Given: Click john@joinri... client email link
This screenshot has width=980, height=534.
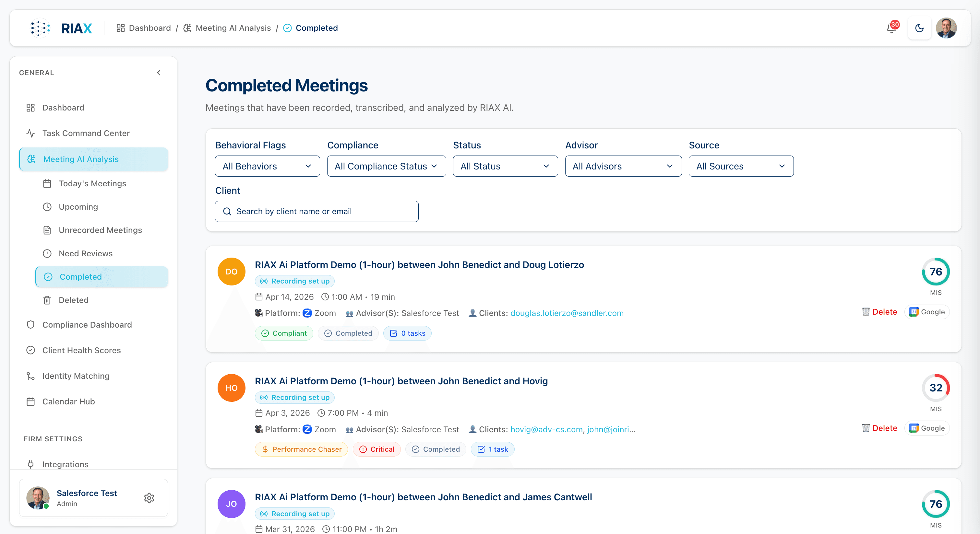Looking at the screenshot, I should [611, 429].
